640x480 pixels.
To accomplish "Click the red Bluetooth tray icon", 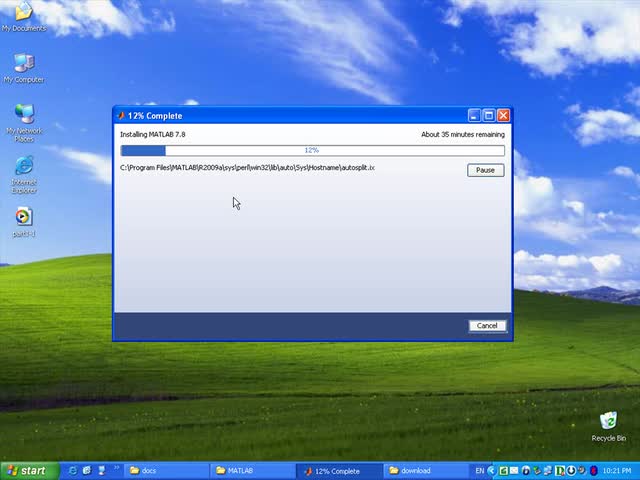I will coord(594,471).
